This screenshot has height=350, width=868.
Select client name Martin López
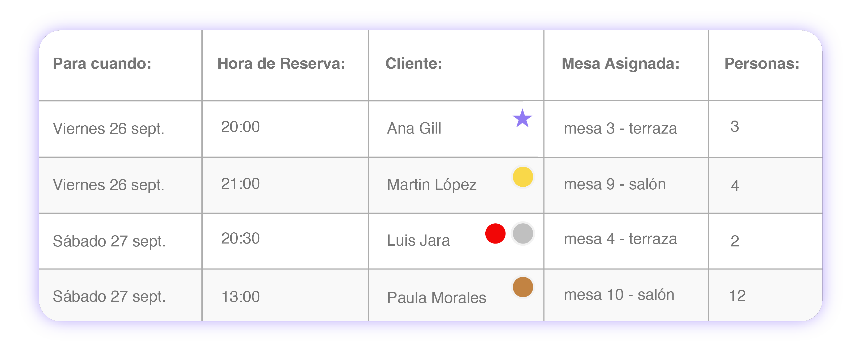(x=431, y=185)
